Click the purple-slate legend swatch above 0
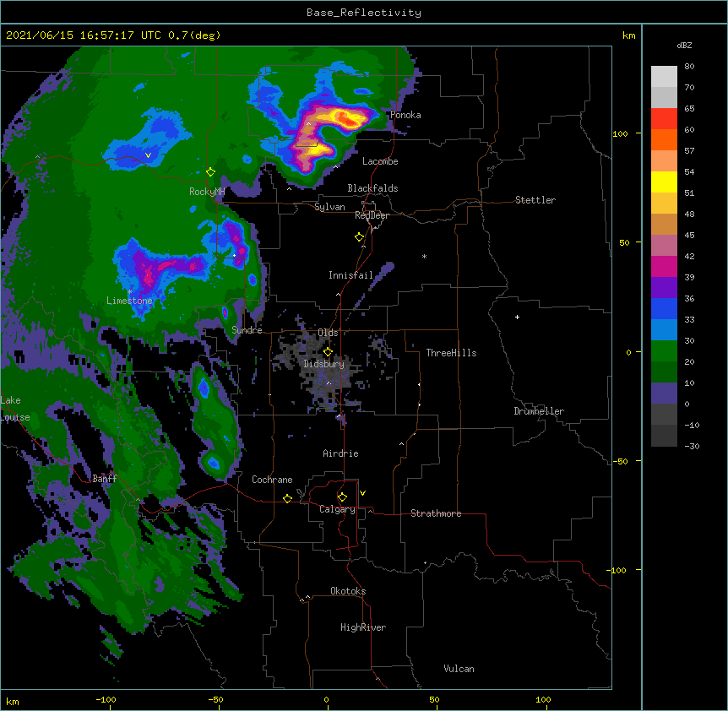 [x=664, y=393]
